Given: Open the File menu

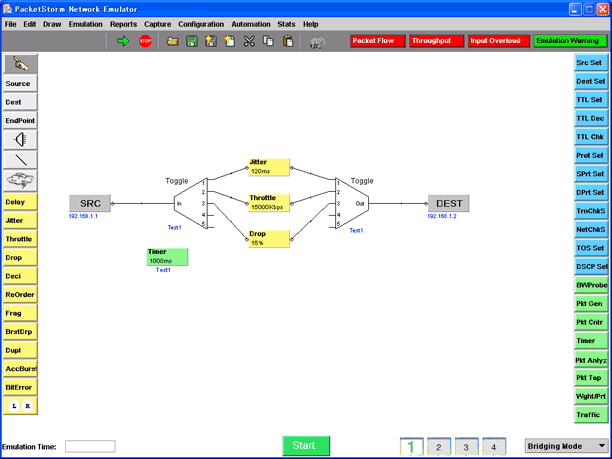Looking at the screenshot, I should (11, 24).
